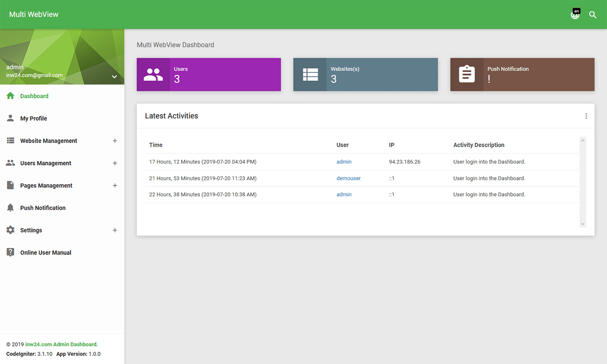The image size is (607, 364).
Task: Open Latest Activities three-dot menu
Action: [x=586, y=116]
